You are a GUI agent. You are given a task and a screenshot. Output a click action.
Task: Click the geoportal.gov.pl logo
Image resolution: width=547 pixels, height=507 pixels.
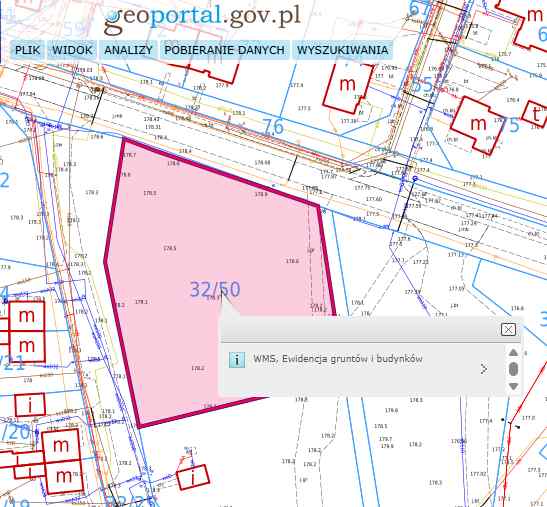(202, 17)
